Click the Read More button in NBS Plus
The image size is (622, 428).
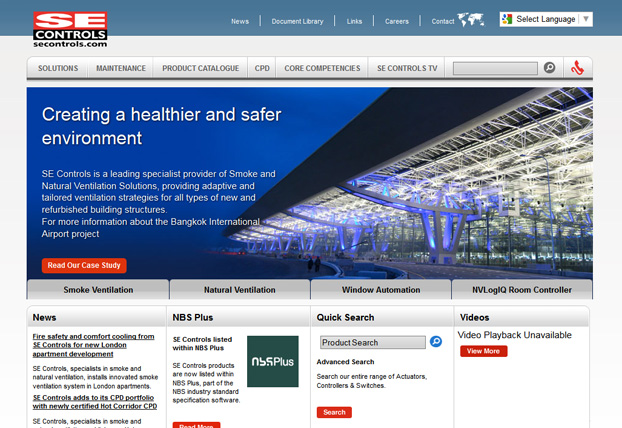pyautogui.click(x=196, y=425)
